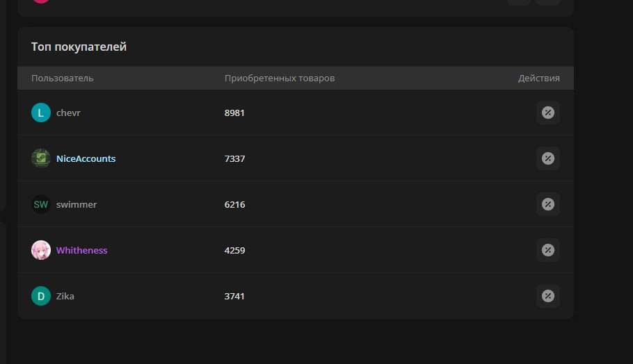Viewport: 633px width, 364px height.
Task: Give Whitheness a discount via percent icon
Action: click(547, 250)
